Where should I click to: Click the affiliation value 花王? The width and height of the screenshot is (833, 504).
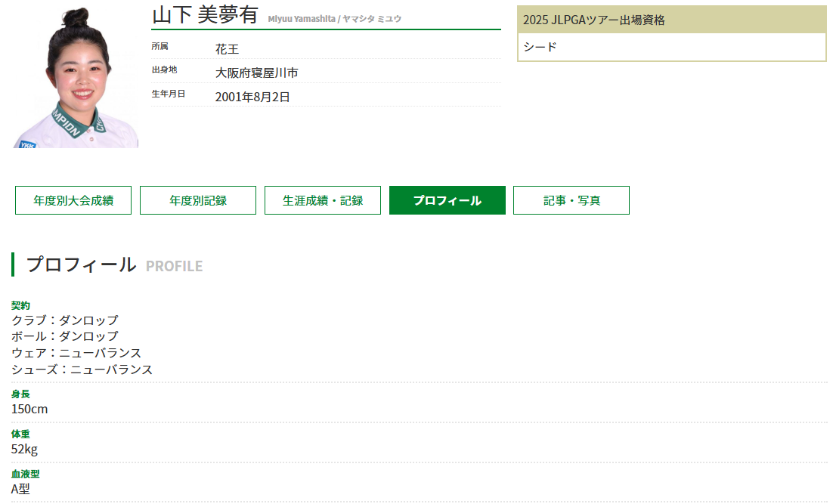[x=227, y=49]
